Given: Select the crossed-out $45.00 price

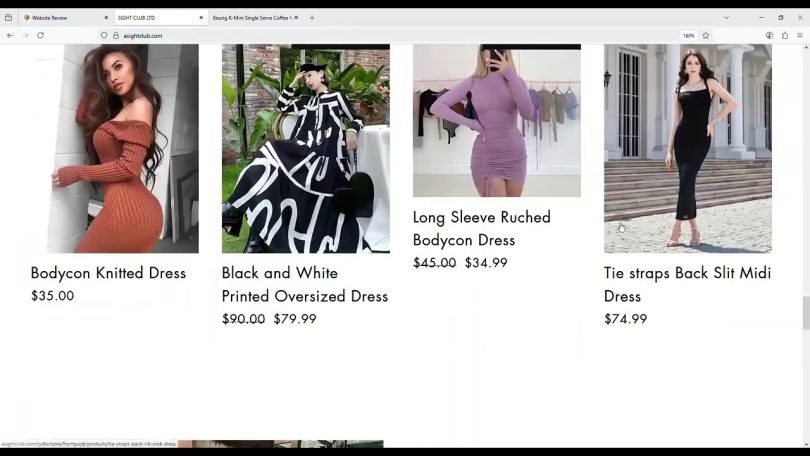Looking at the screenshot, I should pos(434,263).
